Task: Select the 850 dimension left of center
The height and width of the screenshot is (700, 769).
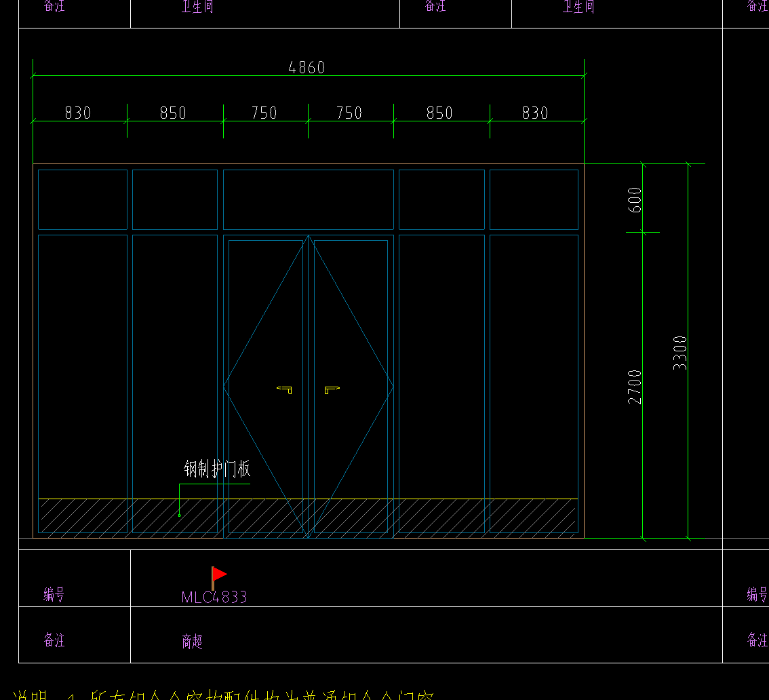Action: [x=173, y=113]
